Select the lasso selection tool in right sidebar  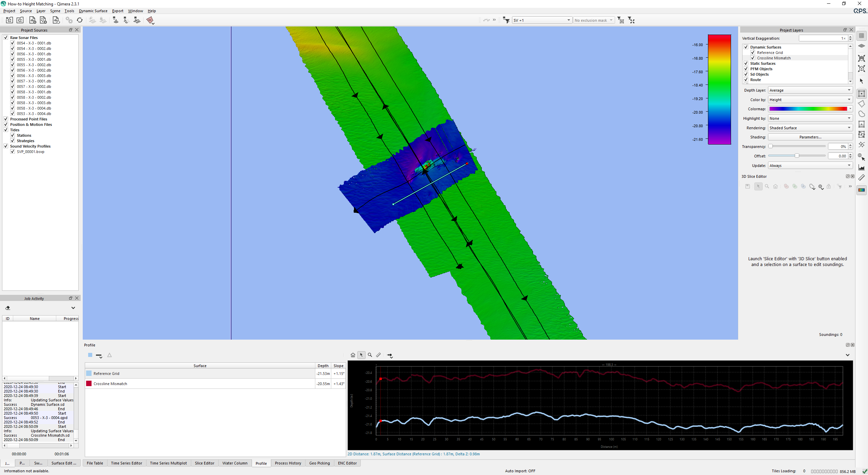862,114
